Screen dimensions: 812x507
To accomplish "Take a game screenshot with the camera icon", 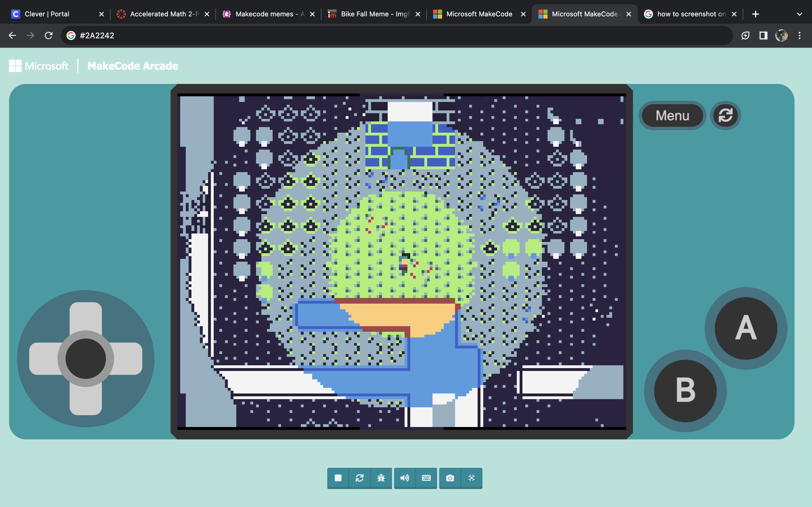I will click(450, 478).
